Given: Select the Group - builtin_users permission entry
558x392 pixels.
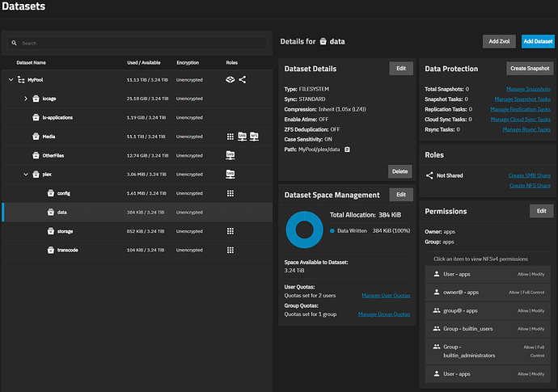Looking at the screenshot, I should click(488, 329).
